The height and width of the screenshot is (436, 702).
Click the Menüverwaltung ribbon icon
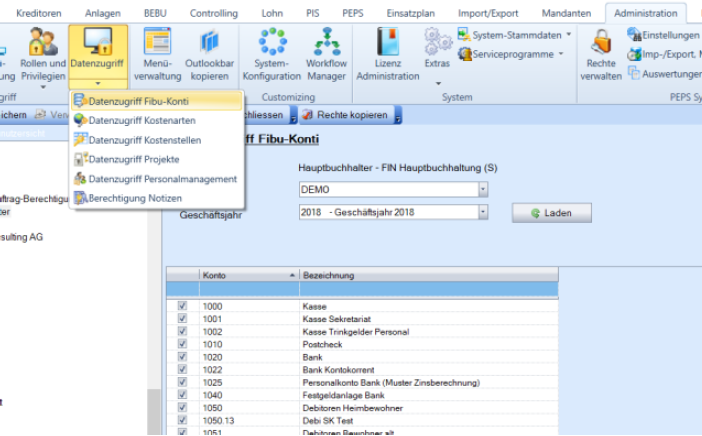tap(158, 55)
